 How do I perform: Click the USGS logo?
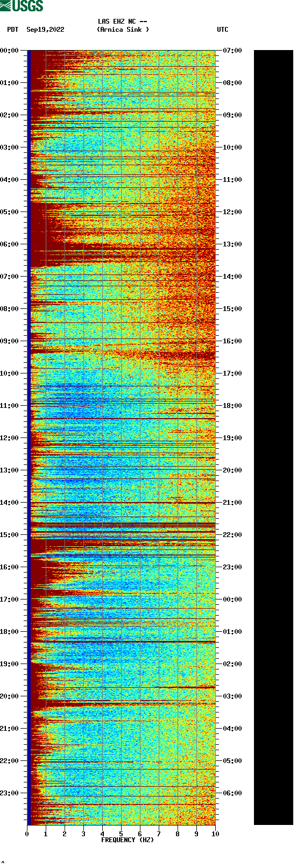(22, 6)
